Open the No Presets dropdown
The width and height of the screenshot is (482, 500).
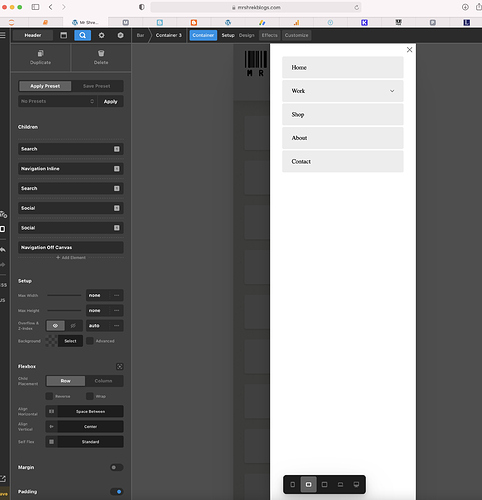click(x=57, y=101)
